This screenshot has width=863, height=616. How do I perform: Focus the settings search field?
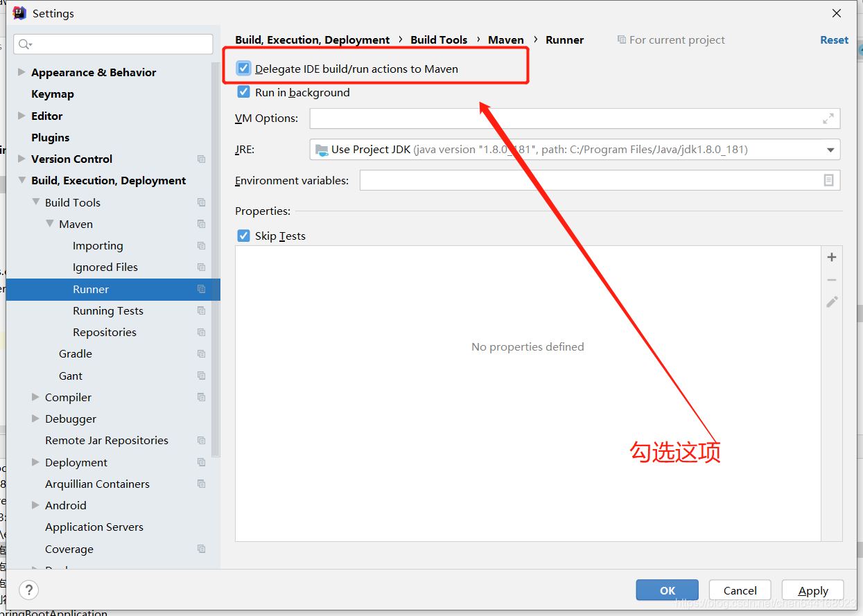point(113,44)
